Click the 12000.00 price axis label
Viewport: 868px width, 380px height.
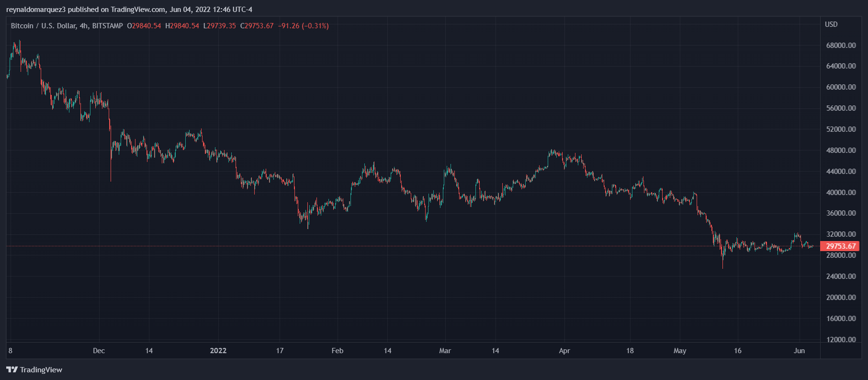point(841,339)
